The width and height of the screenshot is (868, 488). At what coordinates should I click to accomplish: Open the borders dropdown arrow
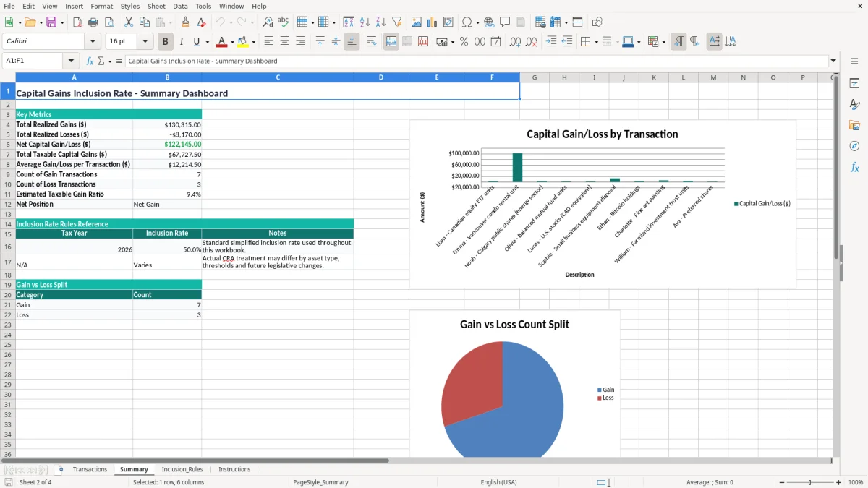pyautogui.click(x=596, y=42)
